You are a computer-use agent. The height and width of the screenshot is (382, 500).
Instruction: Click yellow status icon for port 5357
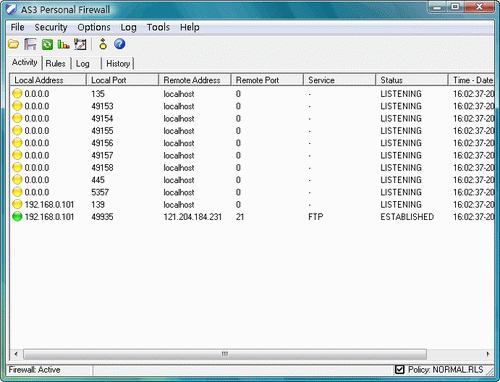pyautogui.click(x=17, y=192)
